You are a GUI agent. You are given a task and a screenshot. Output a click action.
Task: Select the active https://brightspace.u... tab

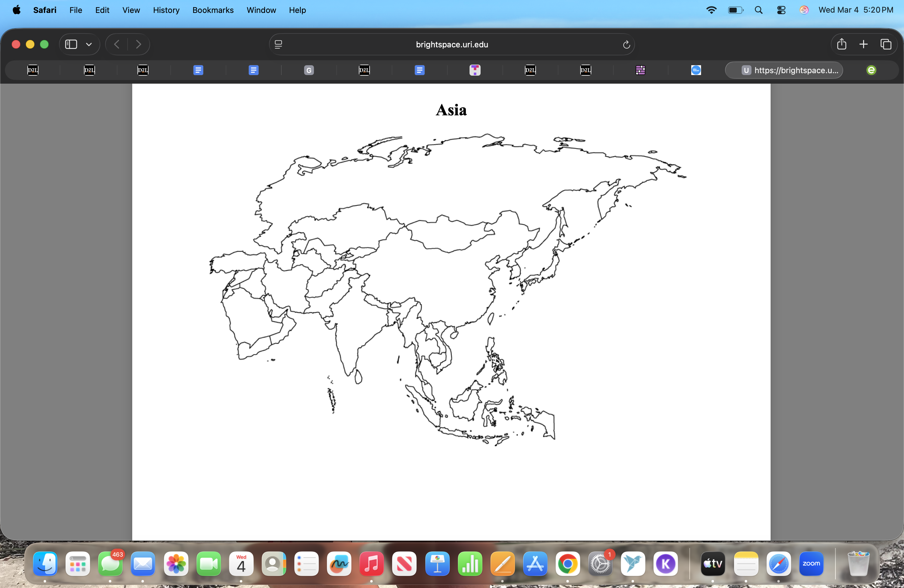tap(784, 70)
